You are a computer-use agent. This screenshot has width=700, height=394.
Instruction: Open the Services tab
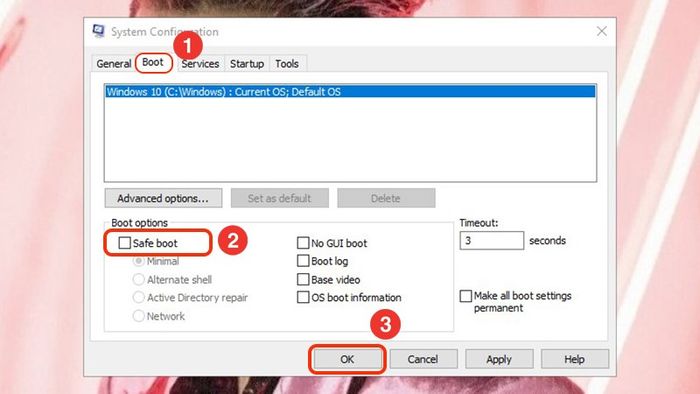coord(200,64)
